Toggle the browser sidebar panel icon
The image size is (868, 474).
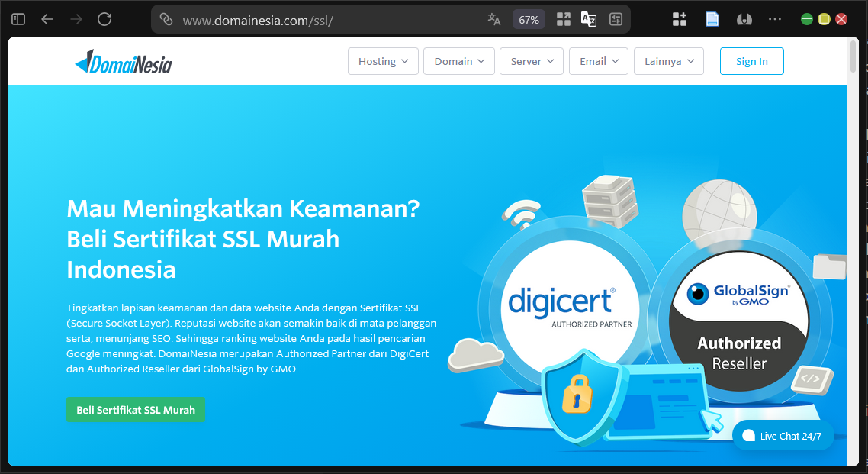coord(18,19)
